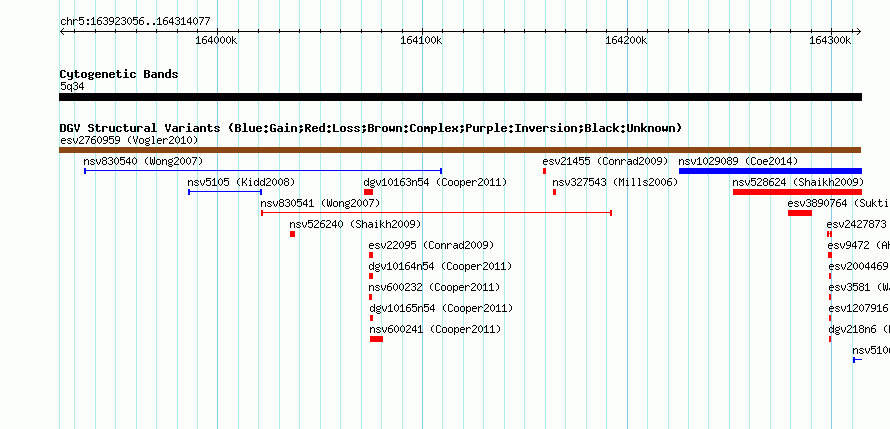Select nsv327543 (Mills2006) label
The image size is (890, 429).
tap(615, 182)
